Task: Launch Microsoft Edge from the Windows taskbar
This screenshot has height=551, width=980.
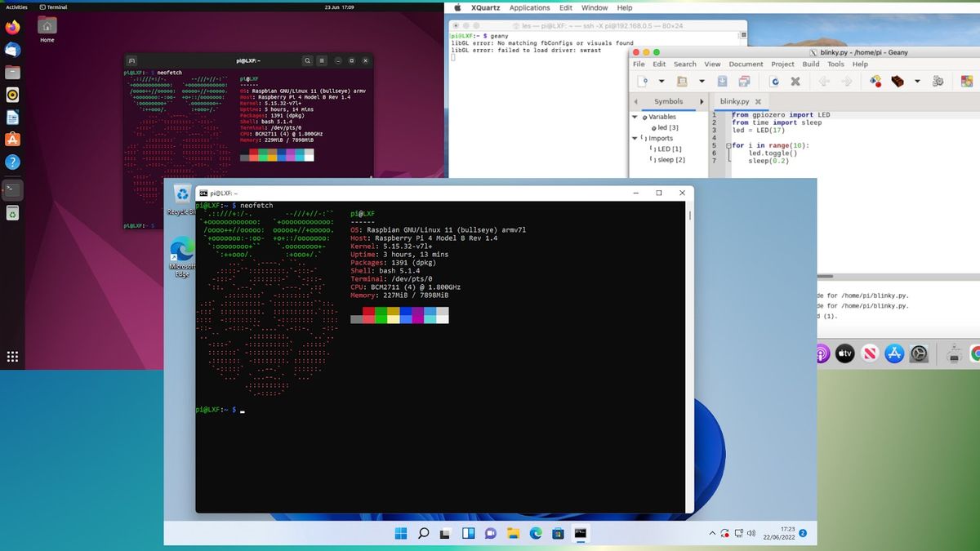Action: [536, 533]
